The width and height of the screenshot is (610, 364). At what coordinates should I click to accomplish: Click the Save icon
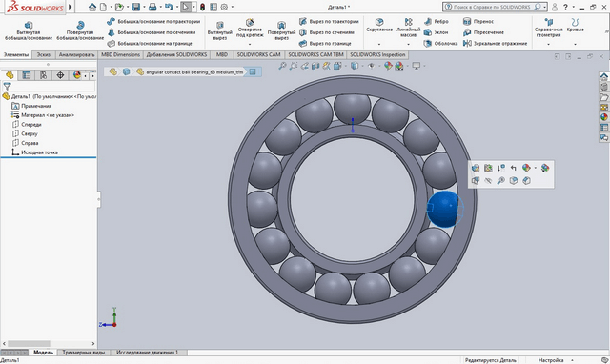[x=135, y=7]
